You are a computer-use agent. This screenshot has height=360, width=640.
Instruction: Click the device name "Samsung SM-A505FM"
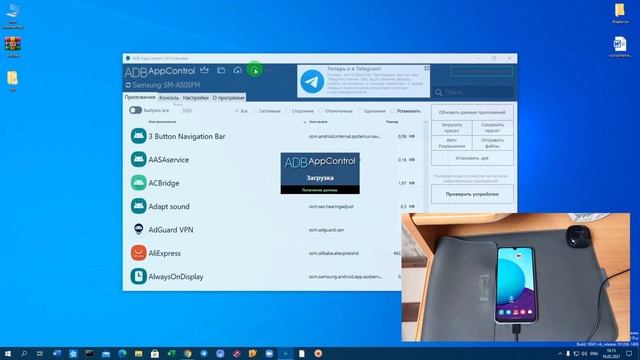(x=166, y=85)
